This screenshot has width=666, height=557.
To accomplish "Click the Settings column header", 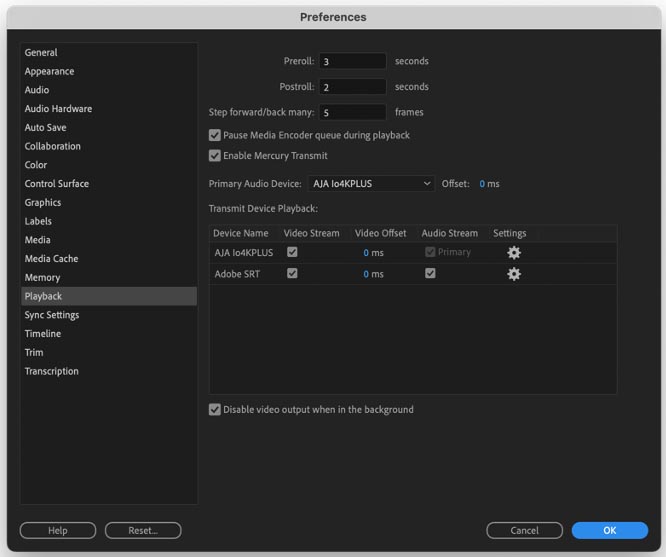I will (x=510, y=233).
